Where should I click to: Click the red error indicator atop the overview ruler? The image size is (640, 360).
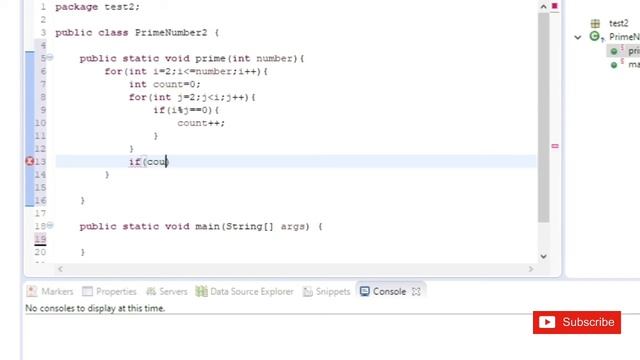(x=555, y=6)
